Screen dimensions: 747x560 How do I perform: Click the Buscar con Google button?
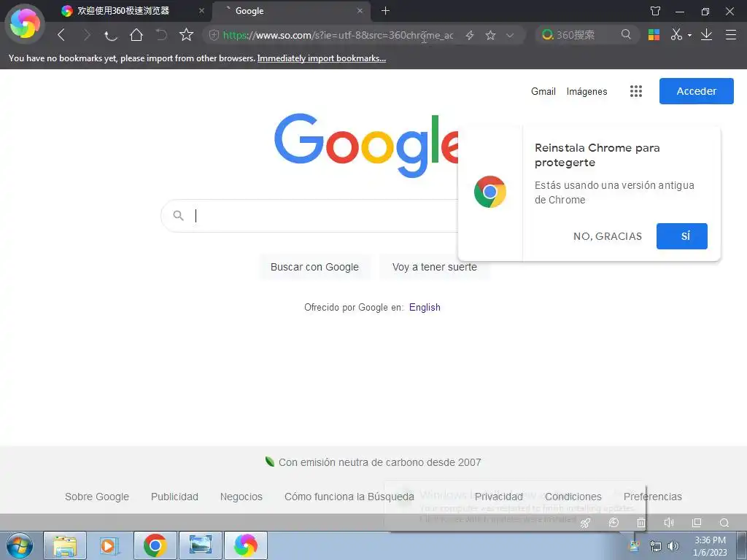click(x=314, y=267)
